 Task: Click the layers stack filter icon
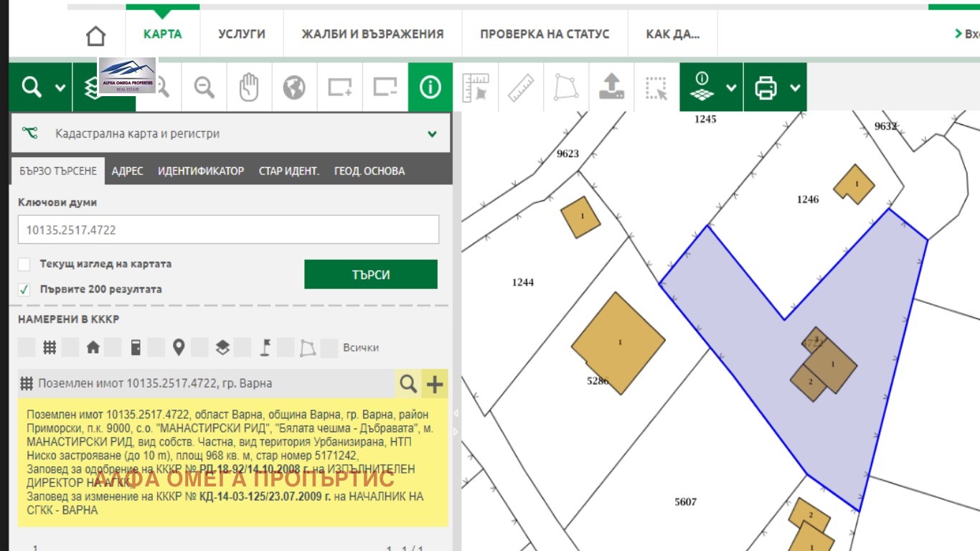(222, 348)
